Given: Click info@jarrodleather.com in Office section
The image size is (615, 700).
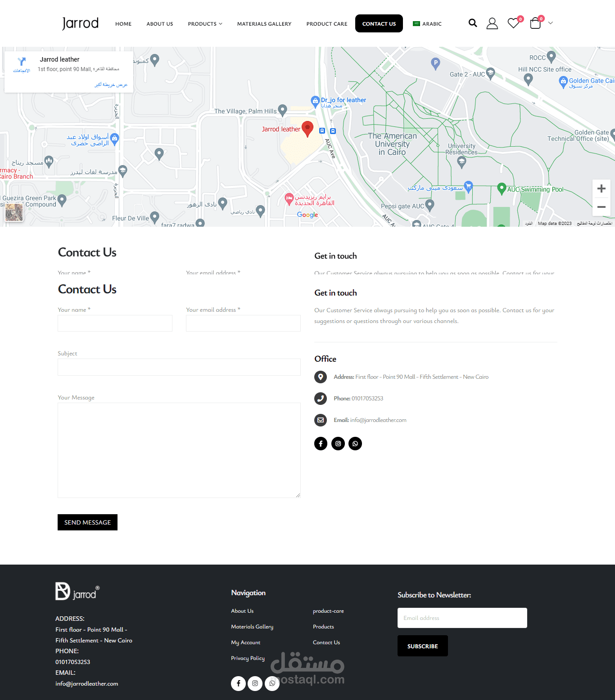Looking at the screenshot, I should click(x=378, y=420).
